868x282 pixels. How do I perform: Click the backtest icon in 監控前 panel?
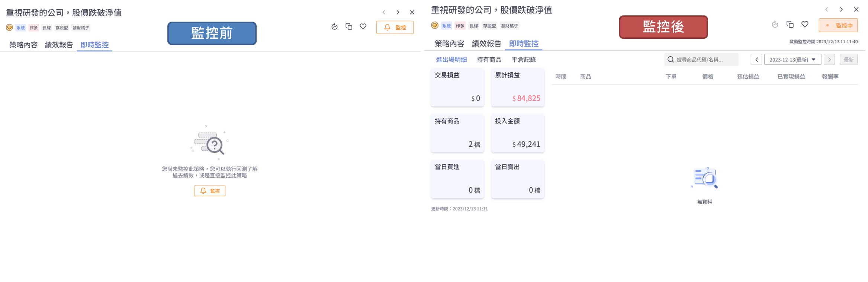tap(334, 26)
